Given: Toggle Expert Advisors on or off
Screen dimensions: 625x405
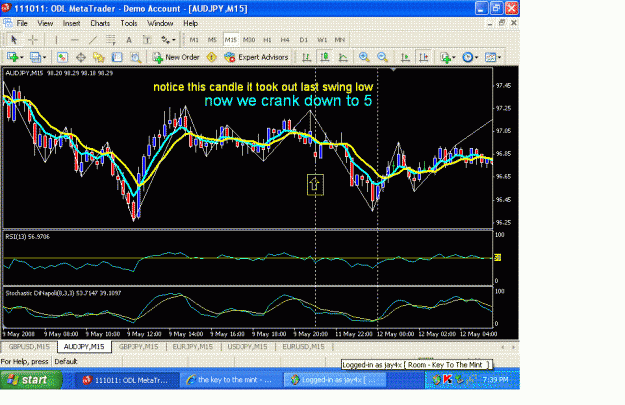Looking at the screenshot, I should pos(256,57).
